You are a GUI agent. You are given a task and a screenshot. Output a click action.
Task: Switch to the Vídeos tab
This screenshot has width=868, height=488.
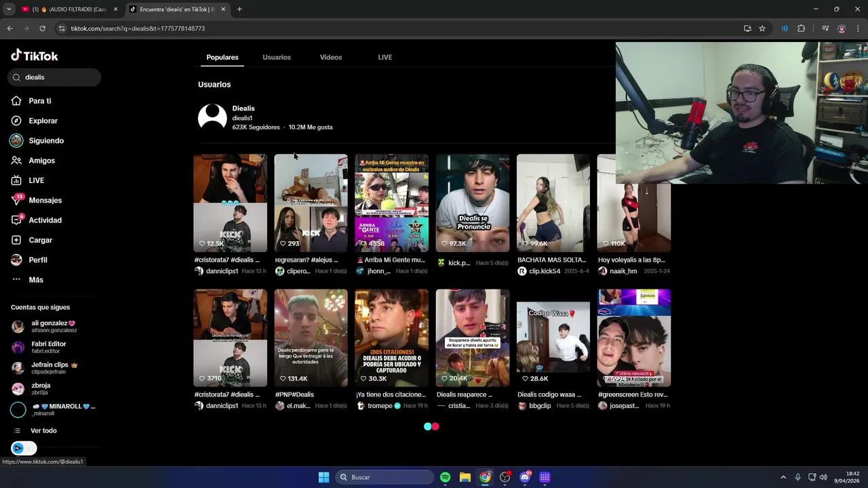pyautogui.click(x=331, y=58)
